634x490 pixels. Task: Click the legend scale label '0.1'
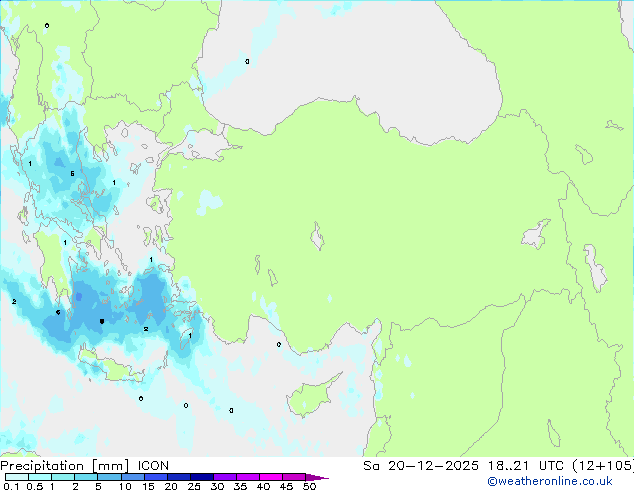point(11,486)
